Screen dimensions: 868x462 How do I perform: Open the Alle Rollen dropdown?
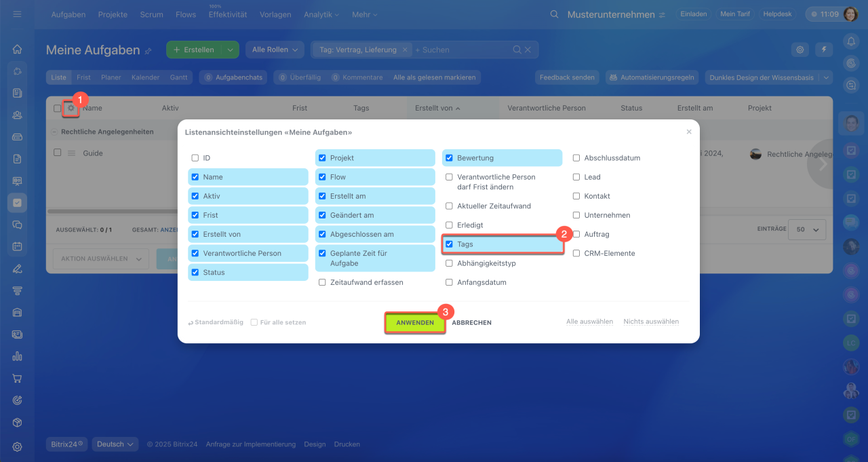tap(275, 50)
